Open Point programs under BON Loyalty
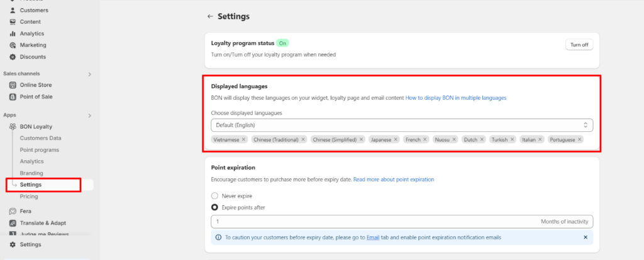Screen dimensions: 644x260 (40, 150)
